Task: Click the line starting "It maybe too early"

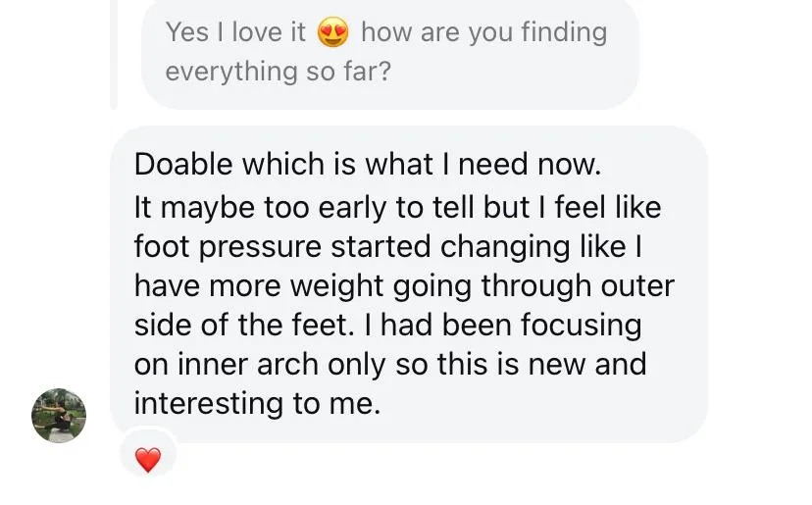Action: [397, 208]
